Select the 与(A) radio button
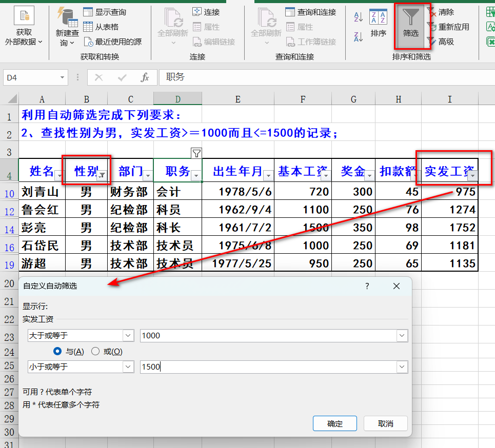 pyautogui.click(x=58, y=351)
